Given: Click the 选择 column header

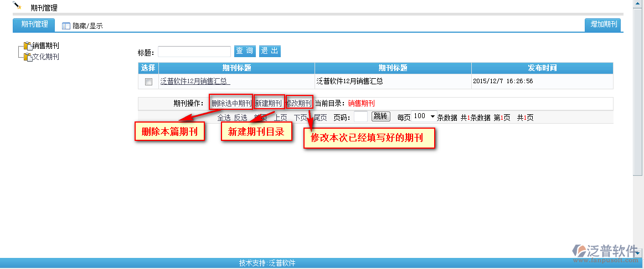Looking at the screenshot, I should tap(148, 68).
